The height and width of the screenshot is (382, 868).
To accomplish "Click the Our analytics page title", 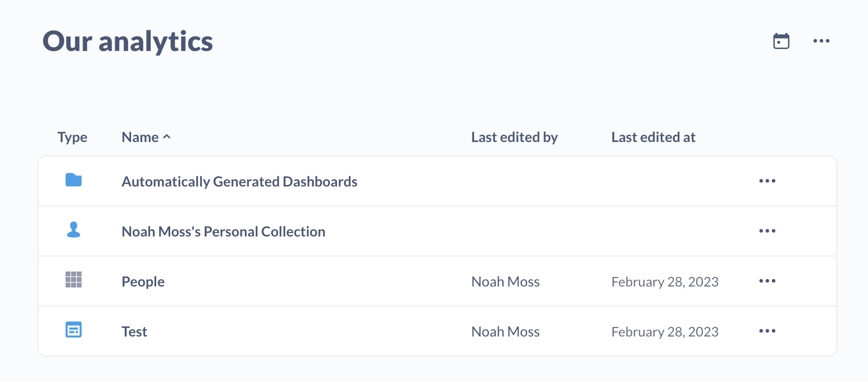I will point(127,41).
